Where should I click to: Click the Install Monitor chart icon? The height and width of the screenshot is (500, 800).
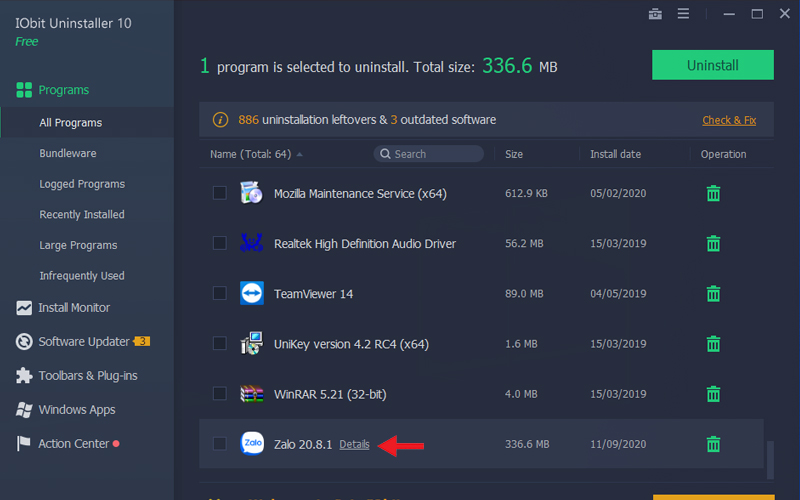(x=24, y=308)
